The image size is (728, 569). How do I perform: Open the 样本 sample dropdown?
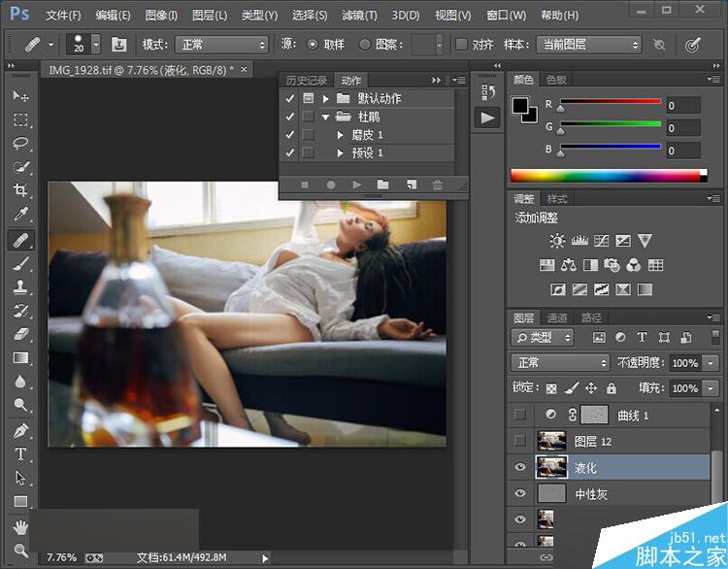(x=589, y=45)
